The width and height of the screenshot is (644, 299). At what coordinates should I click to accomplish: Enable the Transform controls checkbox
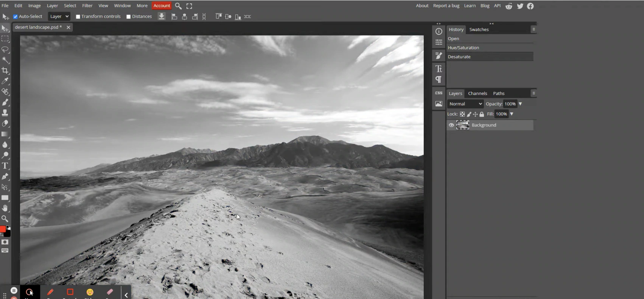click(x=78, y=17)
